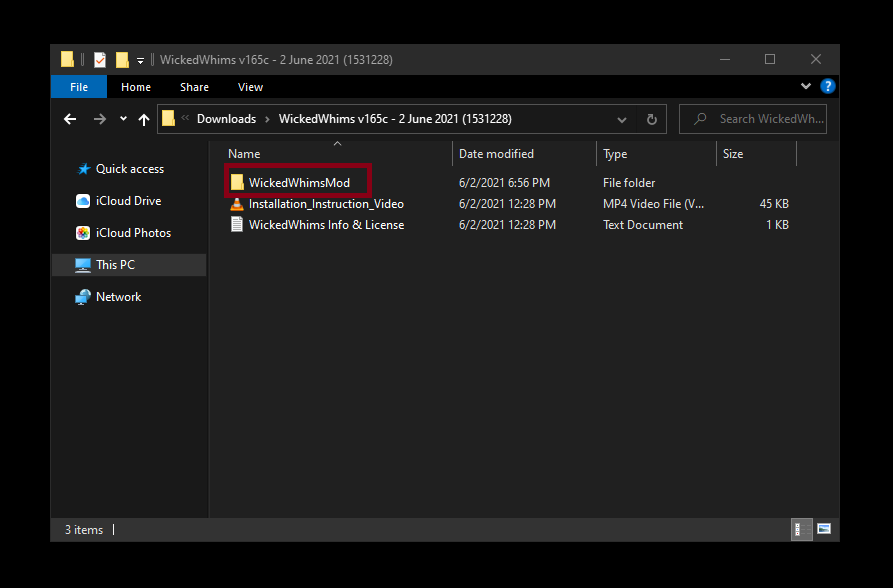Select Network in navigation pane

coord(118,296)
